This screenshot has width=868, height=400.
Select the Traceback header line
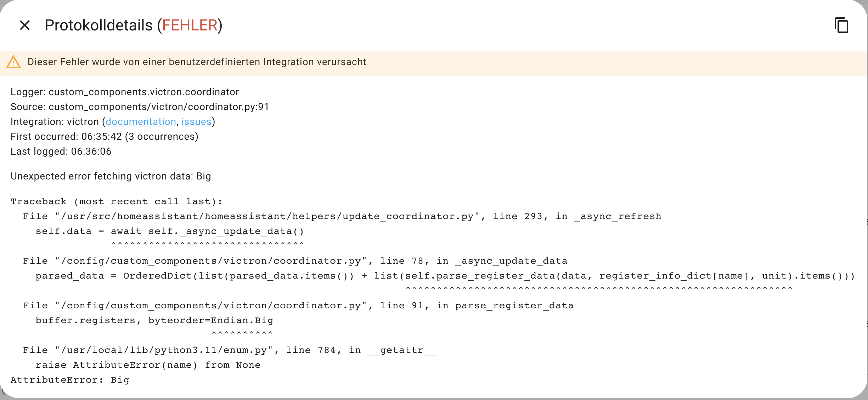pos(116,201)
